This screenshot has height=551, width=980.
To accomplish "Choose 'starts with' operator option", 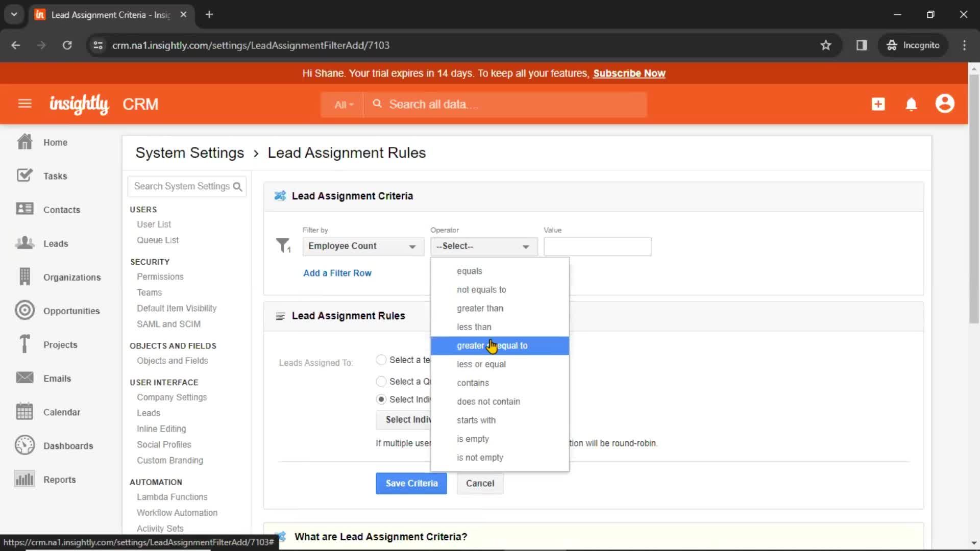I will 500,420.
